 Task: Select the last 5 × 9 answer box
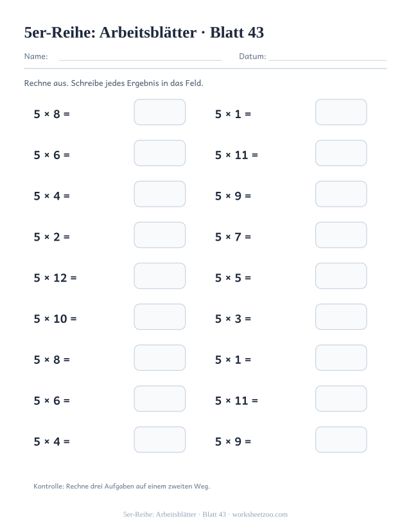[341, 440]
